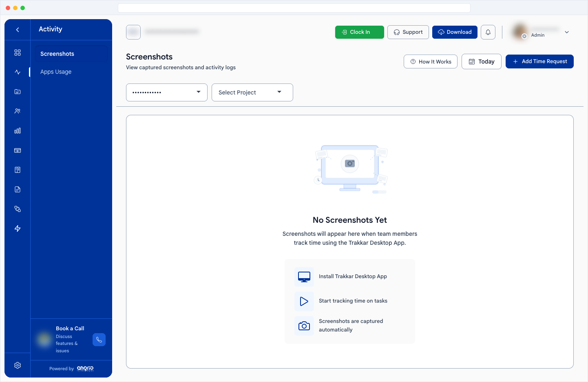
Task: Select the Screenshots menu item
Action: point(57,54)
